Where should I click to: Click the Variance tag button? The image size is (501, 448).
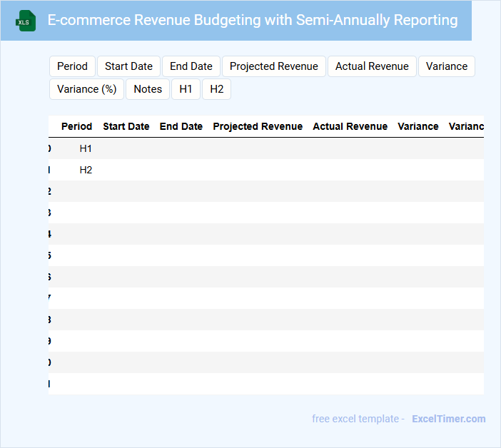[x=446, y=66]
